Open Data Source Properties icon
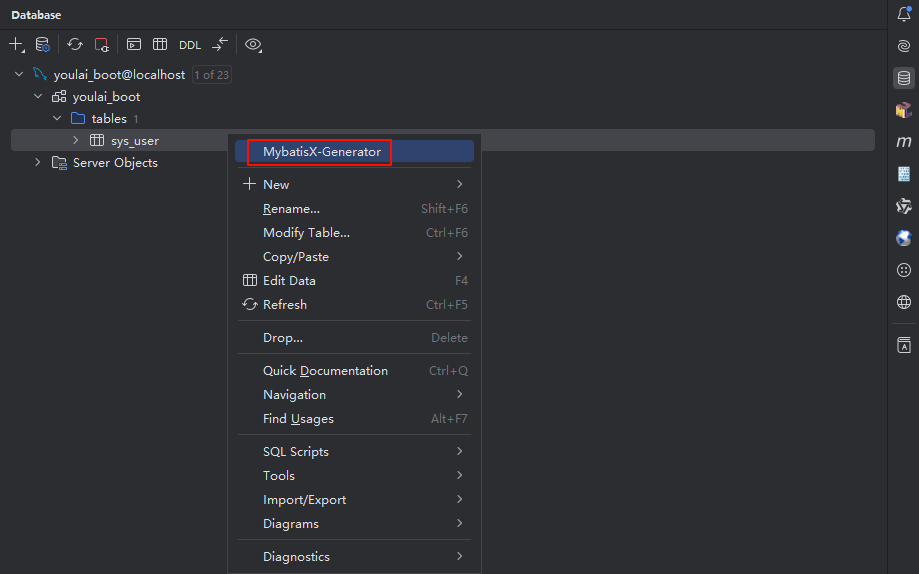919x574 pixels. pyautogui.click(x=42, y=45)
